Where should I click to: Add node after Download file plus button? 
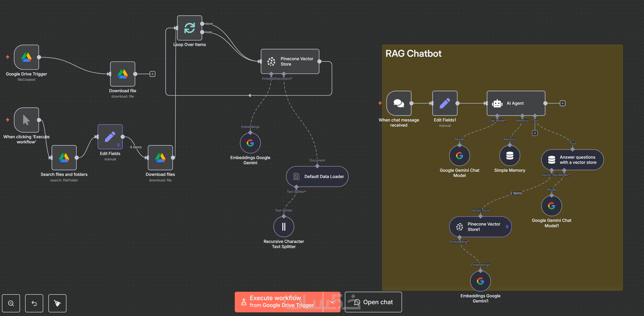[152, 74]
